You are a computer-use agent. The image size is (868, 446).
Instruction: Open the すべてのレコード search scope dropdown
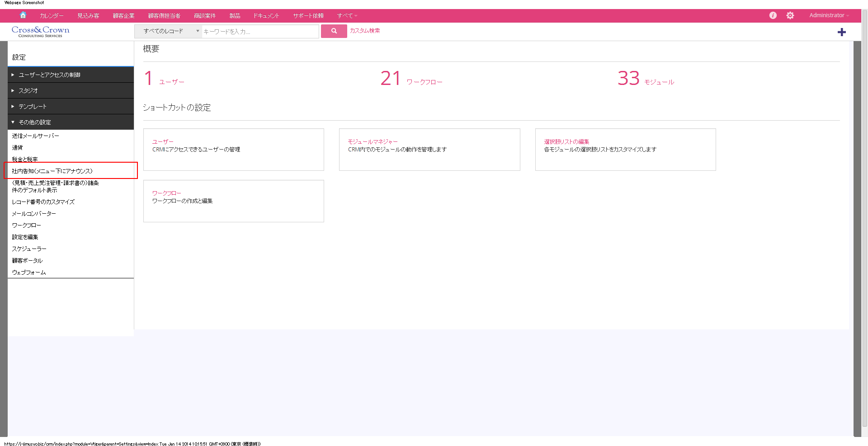click(x=168, y=31)
